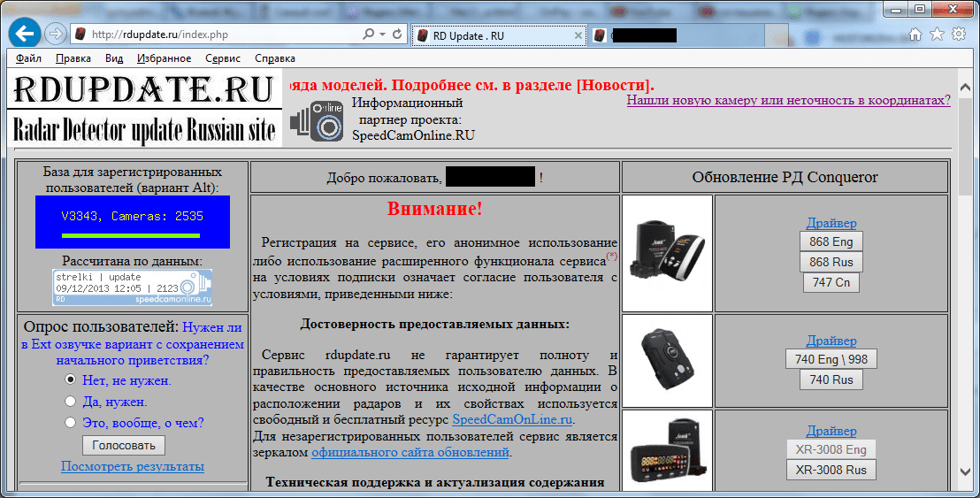Click the XR-3008 Rus button
Viewport: 980px width, 498px height.
[831, 470]
